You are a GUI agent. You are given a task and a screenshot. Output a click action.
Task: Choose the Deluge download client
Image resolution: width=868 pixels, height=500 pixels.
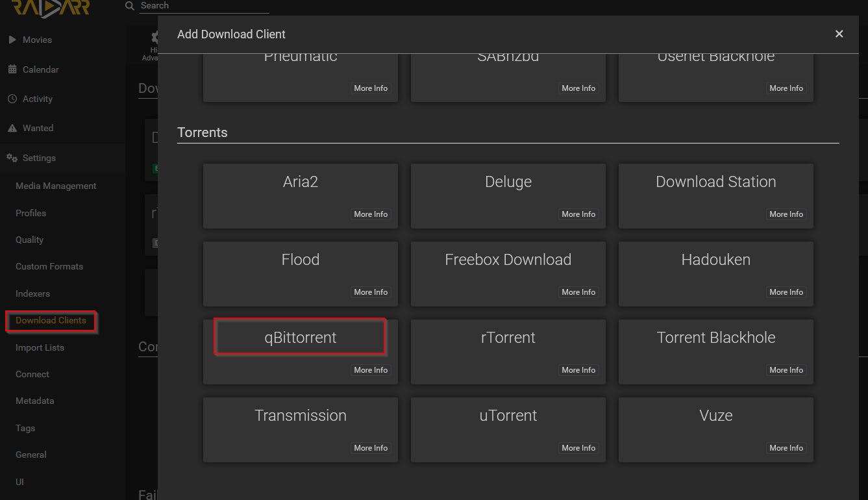(508, 195)
